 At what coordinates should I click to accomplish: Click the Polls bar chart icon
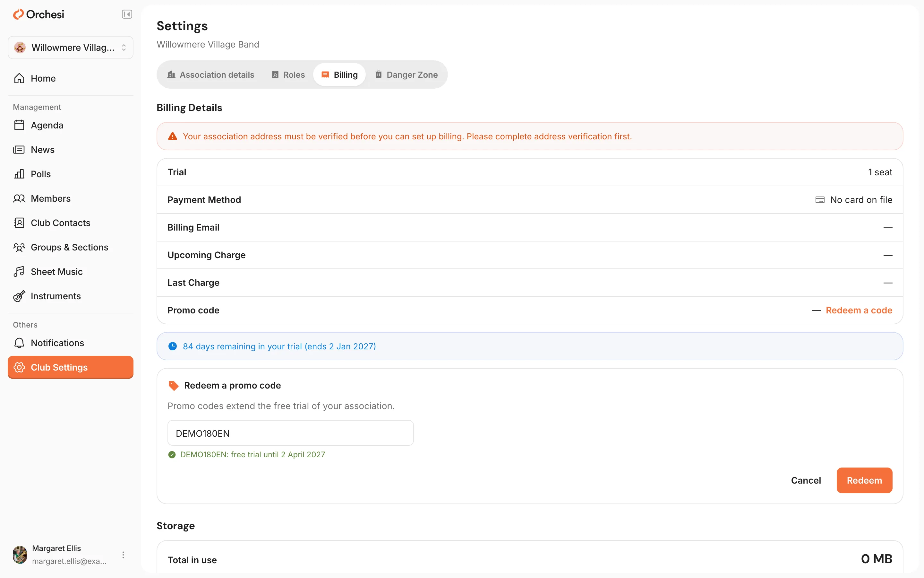click(x=19, y=174)
